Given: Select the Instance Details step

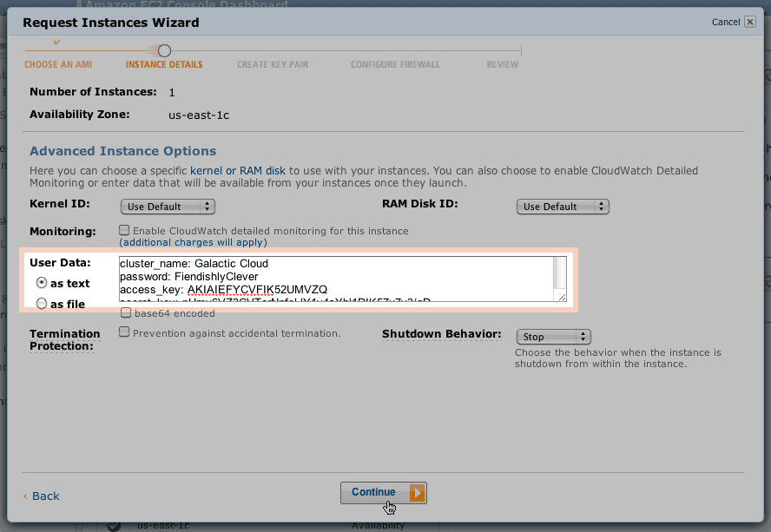Looking at the screenshot, I should coord(164,65).
